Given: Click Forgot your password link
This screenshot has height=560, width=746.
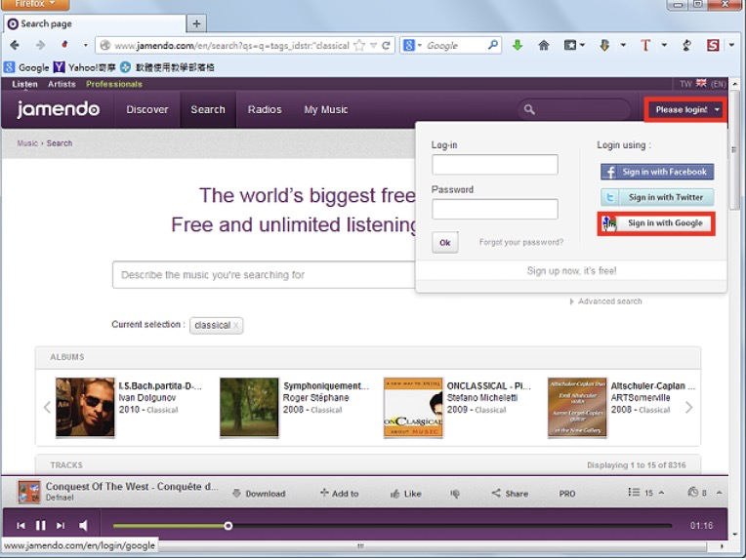Looking at the screenshot, I should click(x=521, y=243).
